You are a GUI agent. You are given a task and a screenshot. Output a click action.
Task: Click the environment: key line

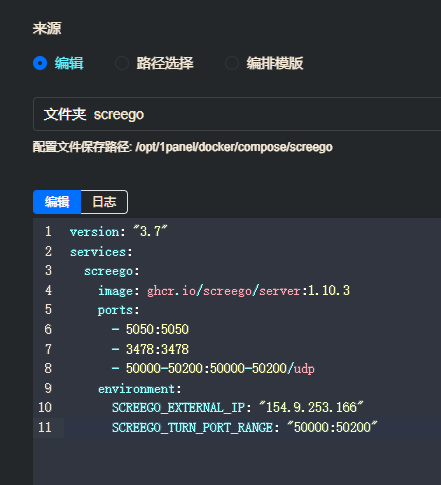(x=139, y=389)
